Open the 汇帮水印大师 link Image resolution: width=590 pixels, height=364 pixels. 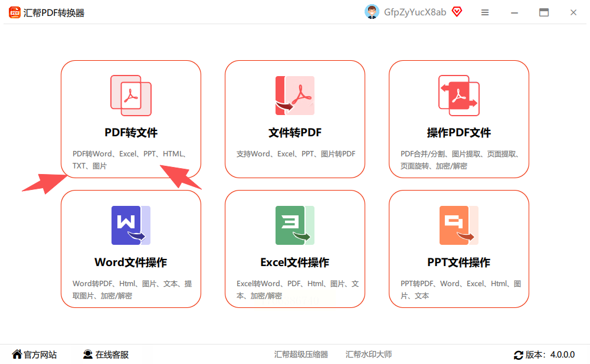click(x=369, y=355)
